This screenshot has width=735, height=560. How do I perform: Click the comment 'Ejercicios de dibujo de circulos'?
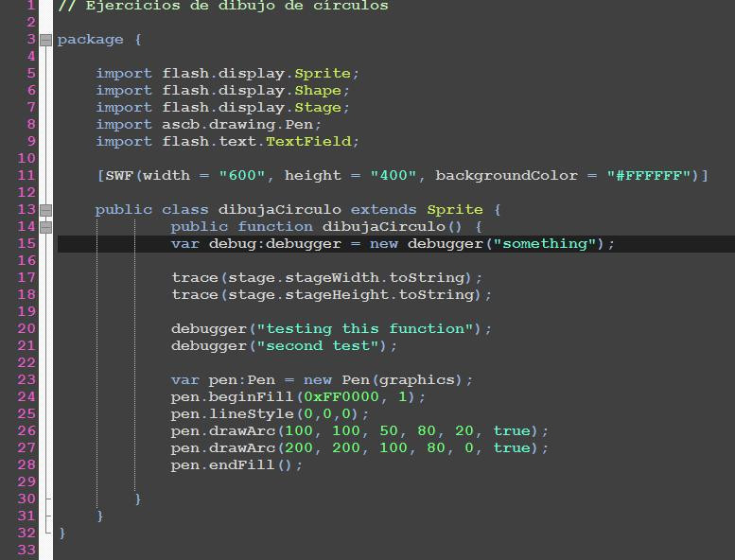point(236,6)
